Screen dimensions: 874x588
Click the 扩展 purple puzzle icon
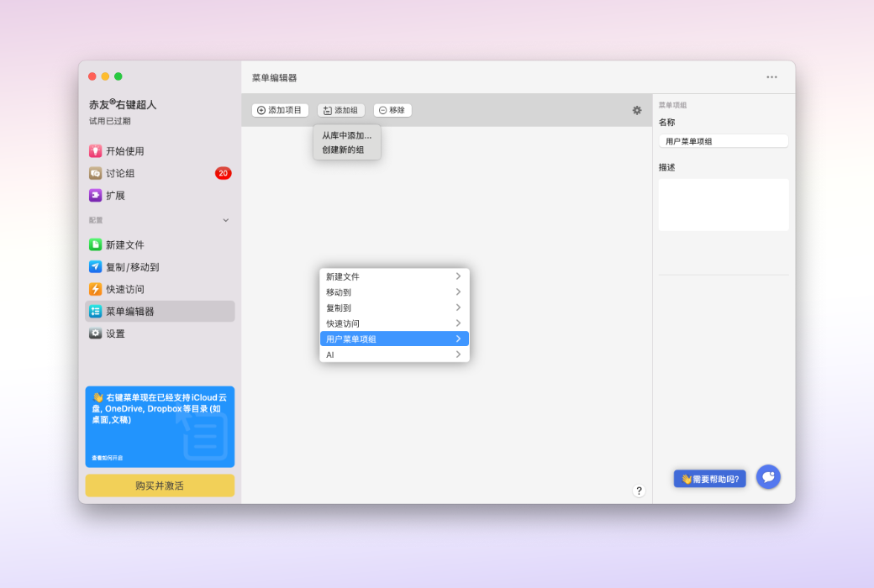pyautogui.click(x=95, y=196)
